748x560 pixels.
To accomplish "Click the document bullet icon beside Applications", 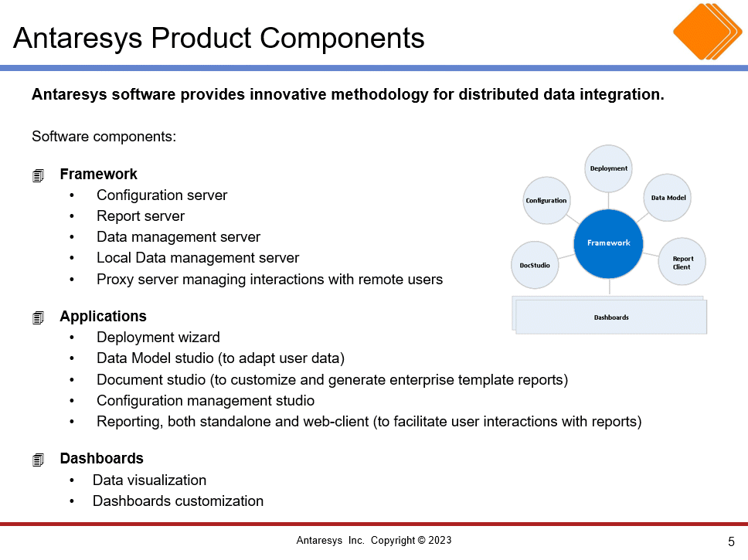I will (38, 317).
